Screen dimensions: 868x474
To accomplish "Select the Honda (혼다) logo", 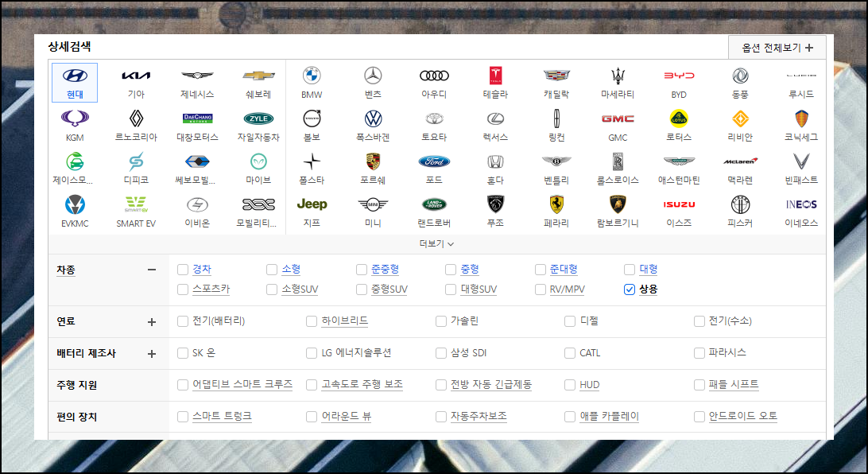I will pyautogui.click(x=495, y=161).
